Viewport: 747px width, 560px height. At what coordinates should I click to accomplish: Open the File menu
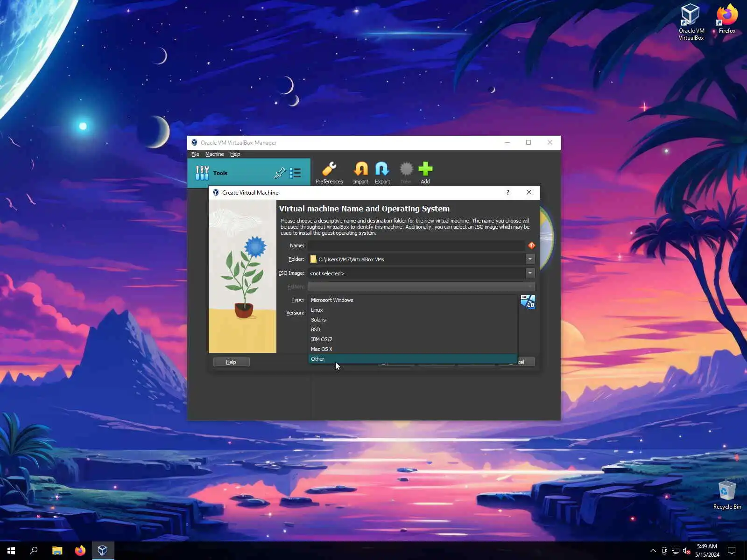[195, 154]
